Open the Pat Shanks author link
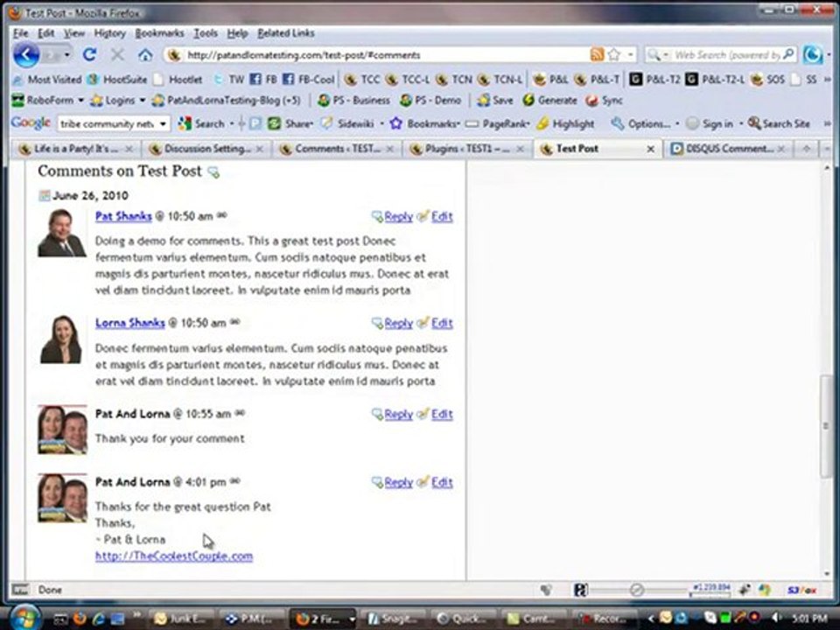This screenshot has width=840, height=630. point(123,216)
